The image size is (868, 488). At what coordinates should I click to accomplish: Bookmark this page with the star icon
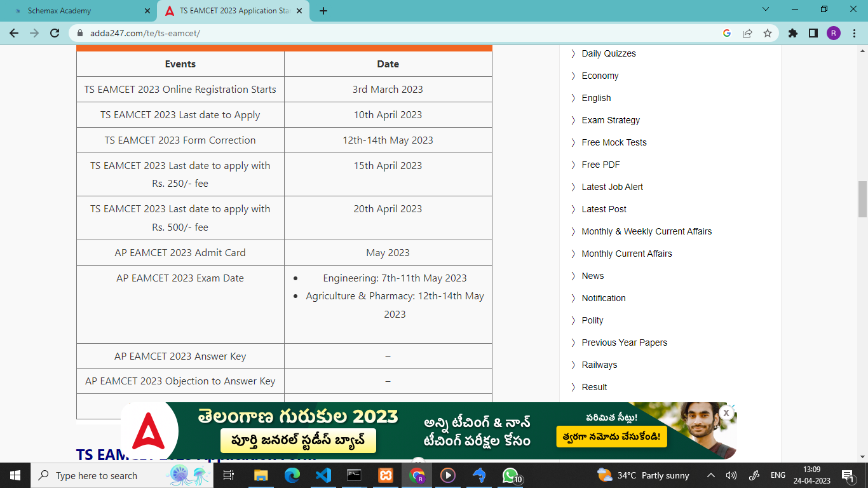coord(768,33)
